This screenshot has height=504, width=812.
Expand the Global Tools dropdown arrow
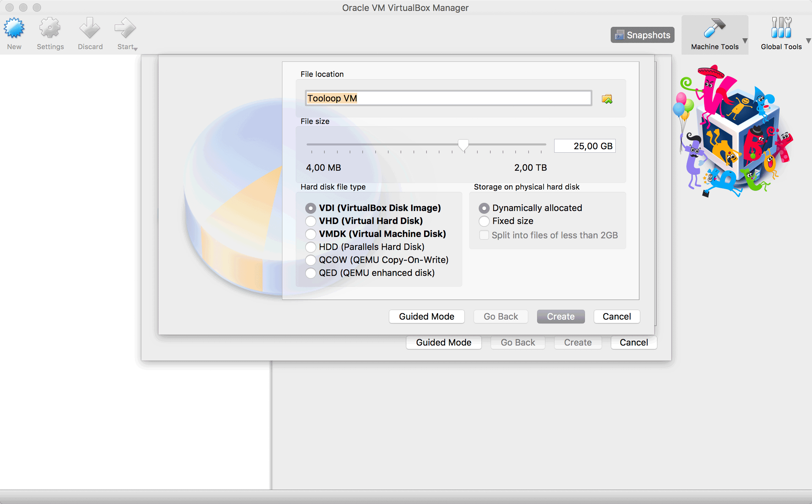pos(809,41)
